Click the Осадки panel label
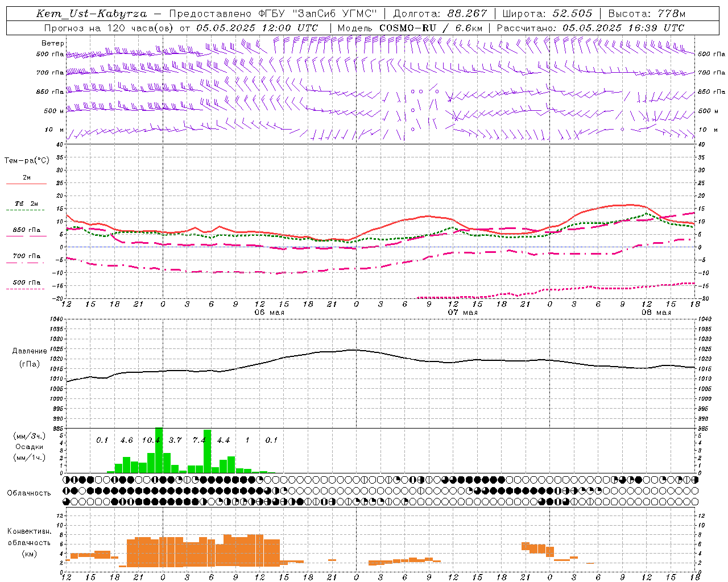This screenshot has height=582, width=728. pos(29,447)
